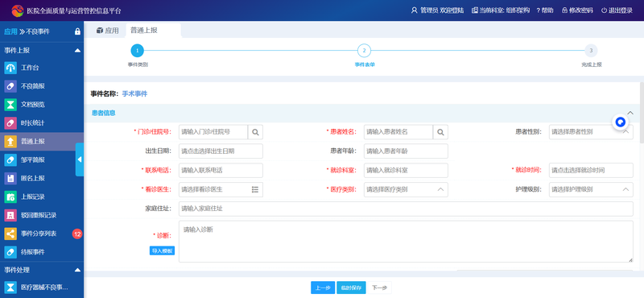
Task: Open the 医疗器械不良事件 sidebar icon
Action: (x=10, y=287)
